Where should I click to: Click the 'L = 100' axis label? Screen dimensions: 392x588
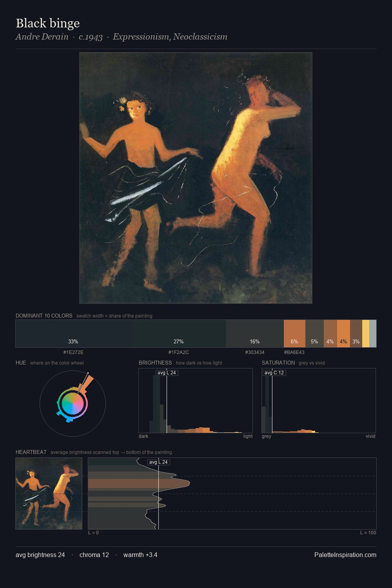368,533
